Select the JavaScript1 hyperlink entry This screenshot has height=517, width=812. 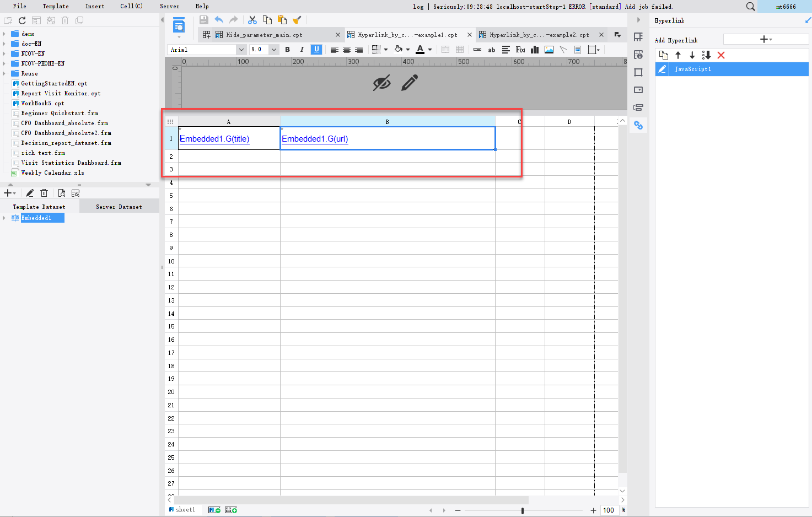coord(732,69)
